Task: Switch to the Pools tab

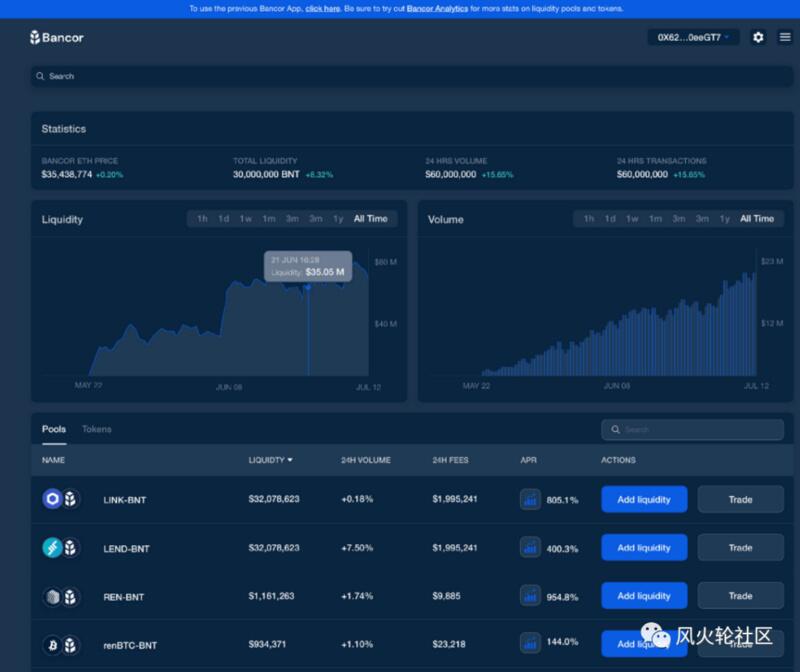Action: [54, 429]
